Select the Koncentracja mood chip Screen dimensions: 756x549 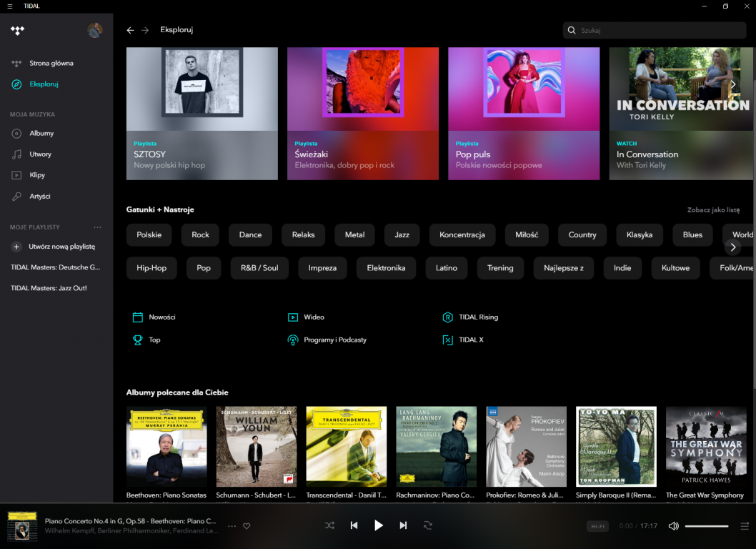coord(462,235)
